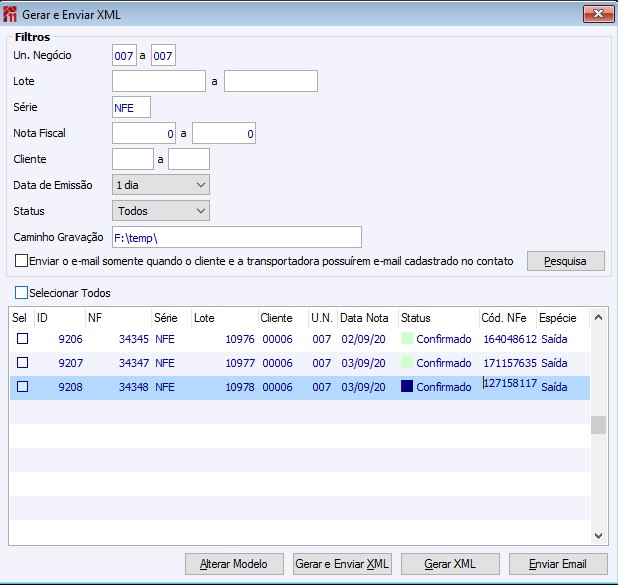618x585 pixels.
Task: Enable the send e-mail only when registered checkbox
Action: click(22, 261)
